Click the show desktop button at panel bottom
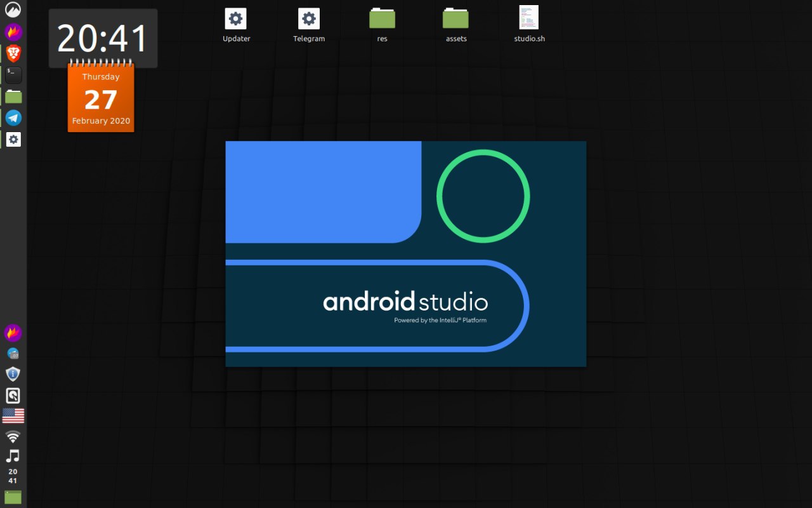 (13, 497)
